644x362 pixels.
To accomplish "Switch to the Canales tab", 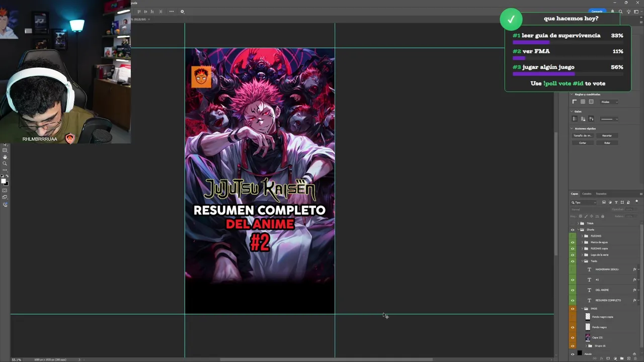I will coord(587,194).
